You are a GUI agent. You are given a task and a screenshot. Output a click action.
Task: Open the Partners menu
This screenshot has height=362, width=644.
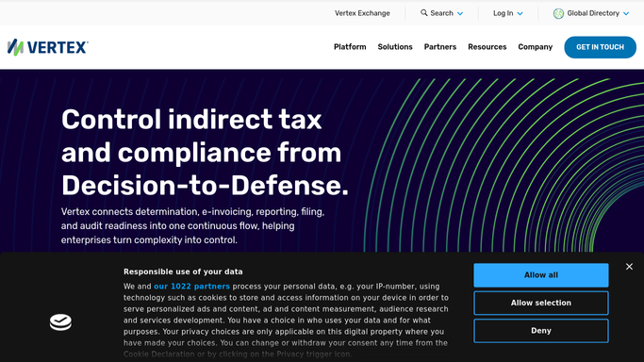(x=440, y=47)
